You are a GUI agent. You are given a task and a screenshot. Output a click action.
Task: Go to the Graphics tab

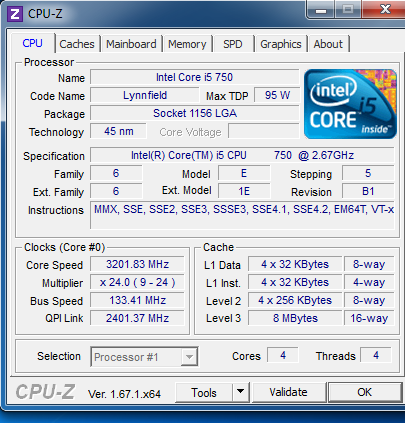point(281,44)
